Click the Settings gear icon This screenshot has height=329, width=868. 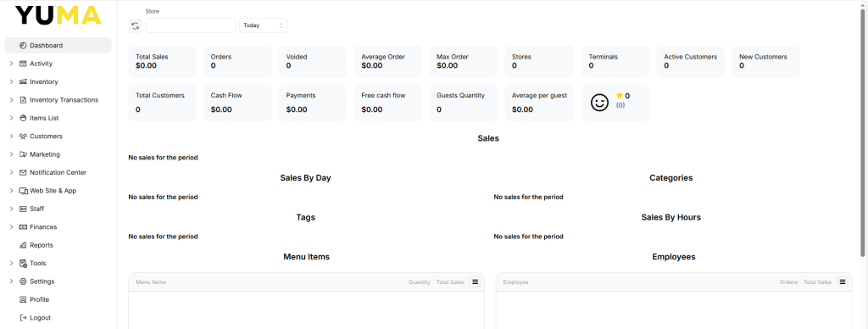[23, 282]
